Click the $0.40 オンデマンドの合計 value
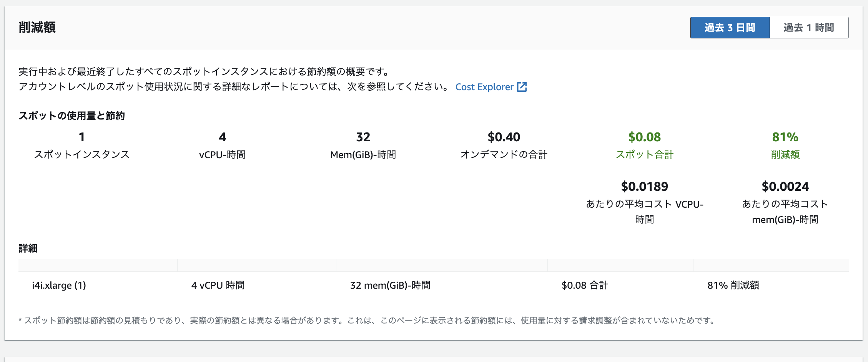868x362 pixels. [x=504, y=137]
